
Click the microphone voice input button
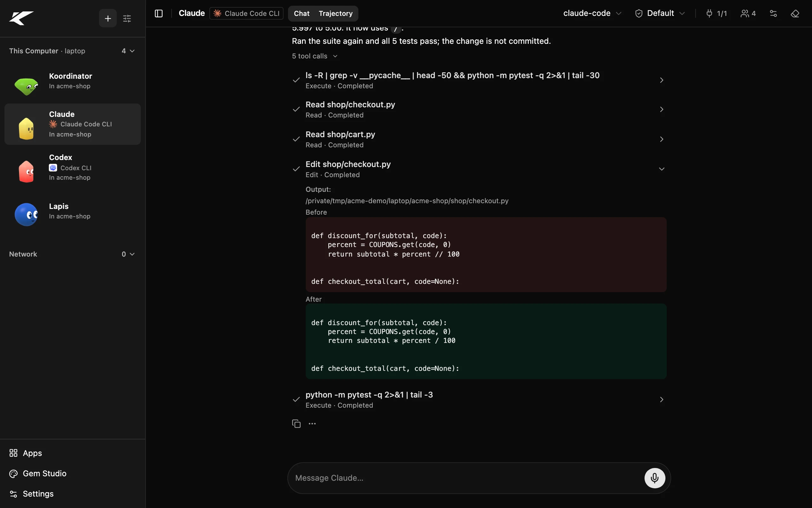click(655, 478)
